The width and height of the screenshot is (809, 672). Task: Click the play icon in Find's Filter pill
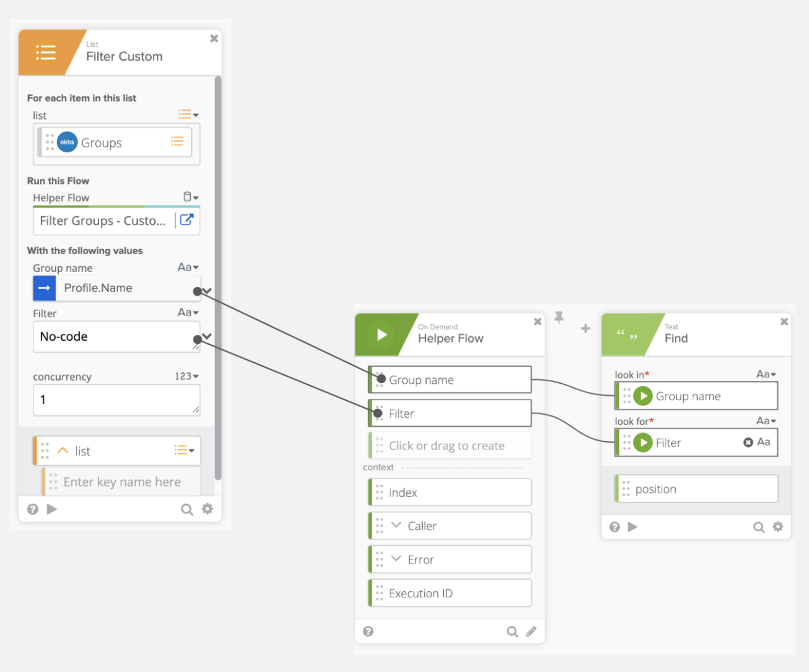(643, 442)
